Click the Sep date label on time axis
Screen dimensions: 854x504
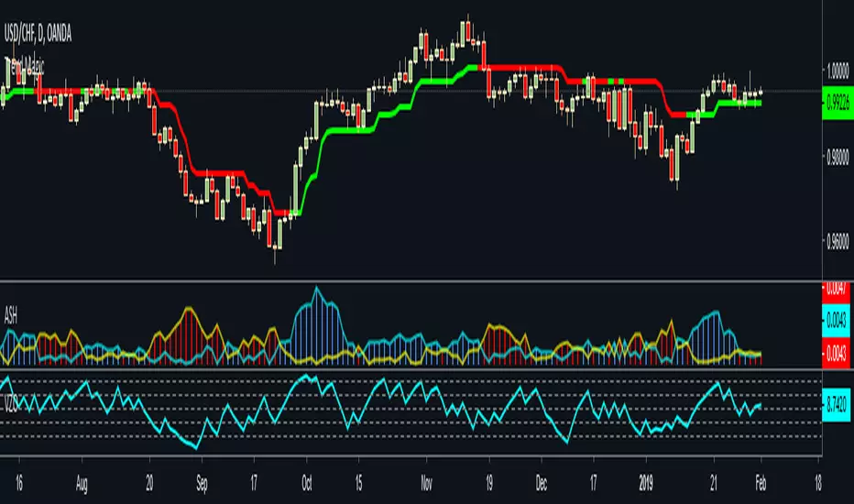pyautogui.click(x=202, y=483)
